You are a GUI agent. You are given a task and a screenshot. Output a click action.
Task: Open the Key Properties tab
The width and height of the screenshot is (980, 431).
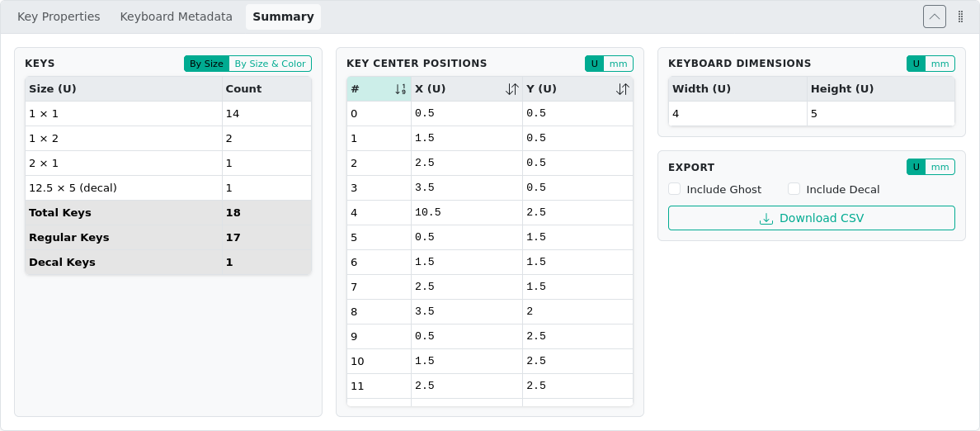[59, 17]
